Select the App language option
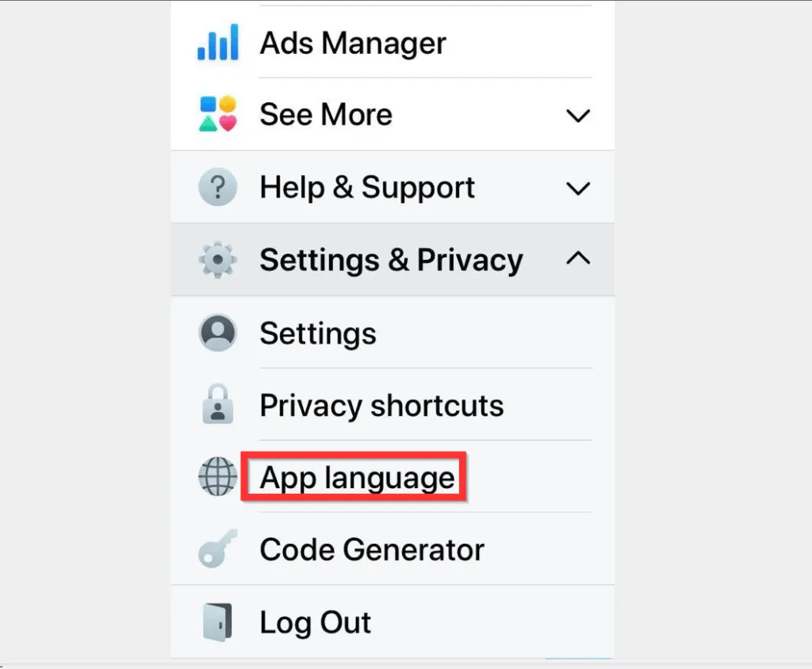Image resolution: width=812 pixels, height=669 pixels. tap(358, 478)
